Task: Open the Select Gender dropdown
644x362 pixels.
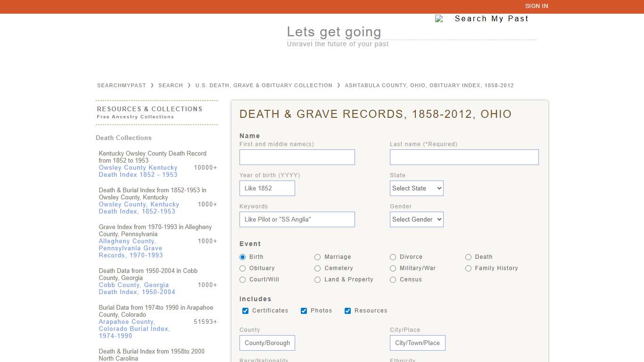Action: (416, 219)
